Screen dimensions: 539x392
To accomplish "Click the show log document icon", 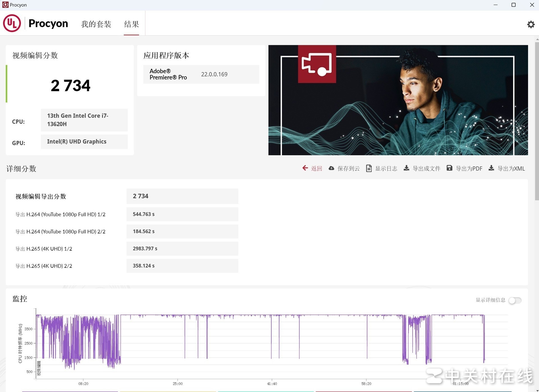I will pos(369,168).
